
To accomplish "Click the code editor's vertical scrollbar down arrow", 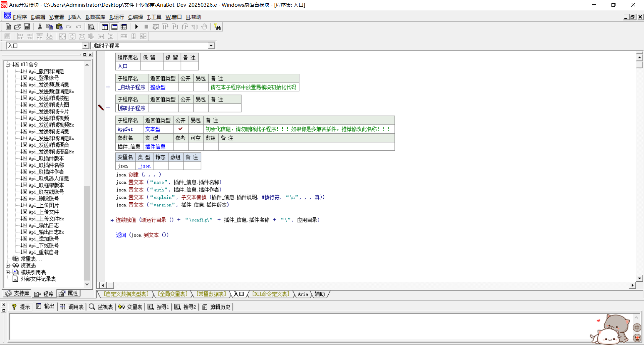I will point(639,278).
